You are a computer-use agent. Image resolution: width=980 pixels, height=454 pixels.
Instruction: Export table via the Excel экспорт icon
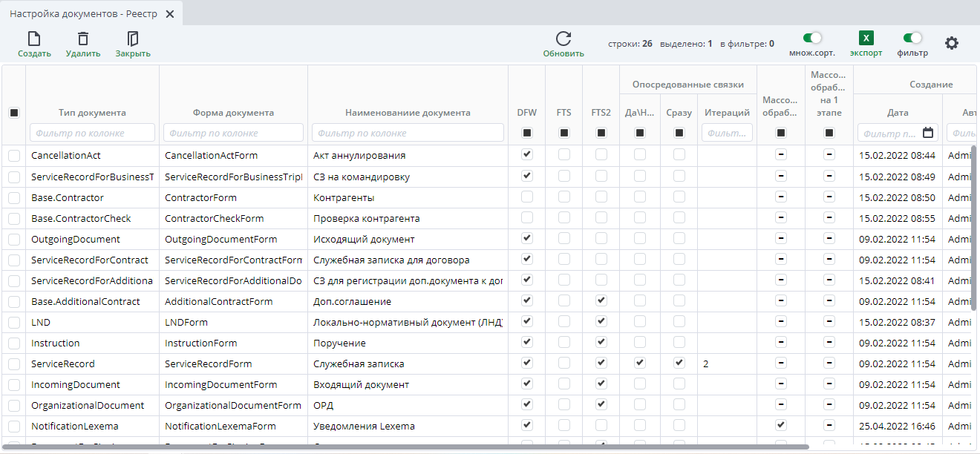click(866, 39)
